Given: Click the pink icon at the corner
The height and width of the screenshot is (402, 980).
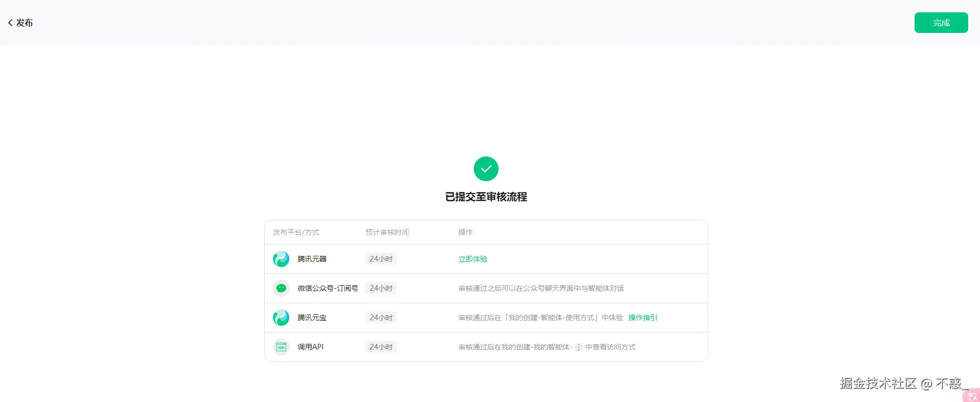Looking at the screenshot, I should 971,395.
